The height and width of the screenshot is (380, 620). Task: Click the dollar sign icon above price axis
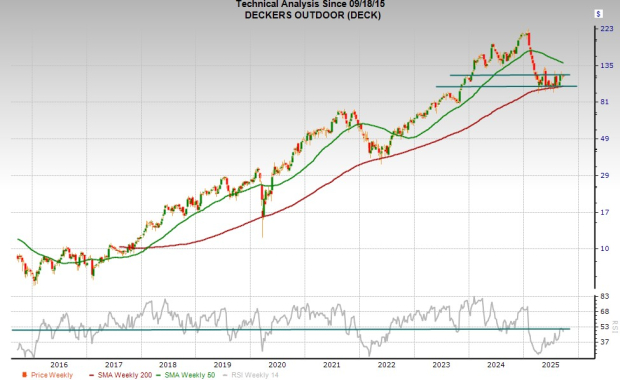598,14
